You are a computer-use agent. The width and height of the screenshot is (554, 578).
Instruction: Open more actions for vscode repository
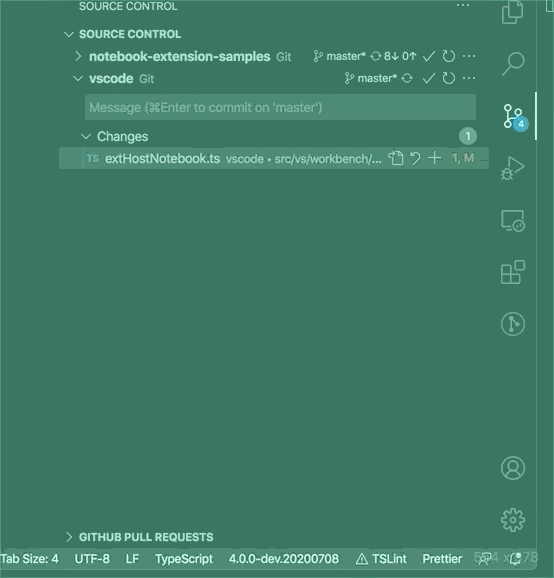469,78
